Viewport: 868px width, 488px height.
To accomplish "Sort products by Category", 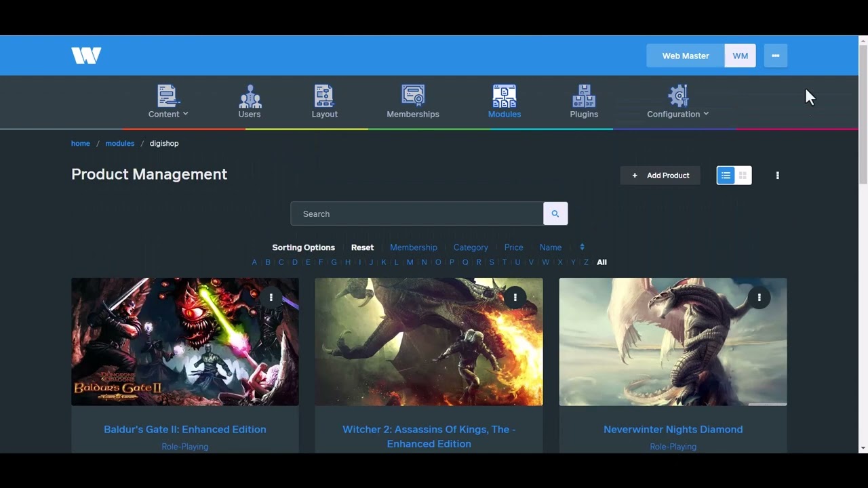I will pyautogui.click(x=471, y=247).
